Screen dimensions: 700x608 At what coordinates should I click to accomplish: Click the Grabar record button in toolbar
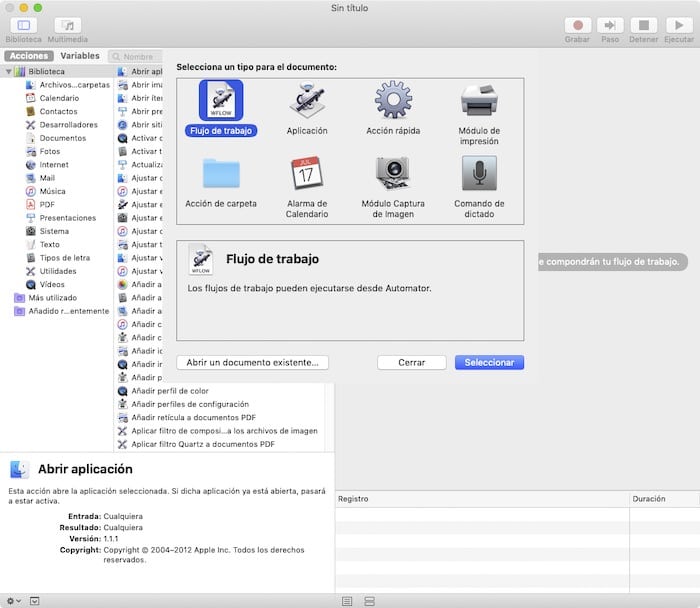(577, 25)
